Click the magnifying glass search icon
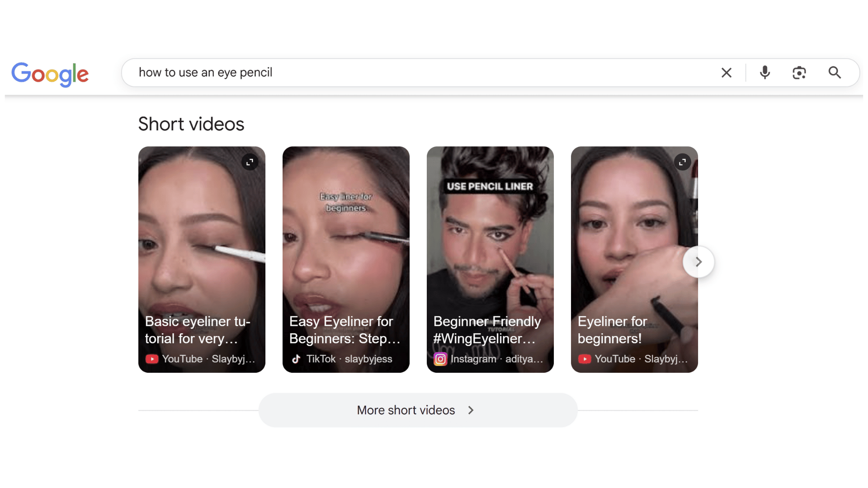 834,72
